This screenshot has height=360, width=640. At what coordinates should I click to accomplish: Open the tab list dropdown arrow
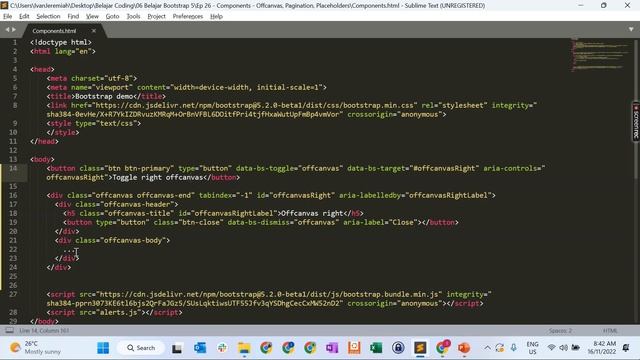click(x=631, y=29)
